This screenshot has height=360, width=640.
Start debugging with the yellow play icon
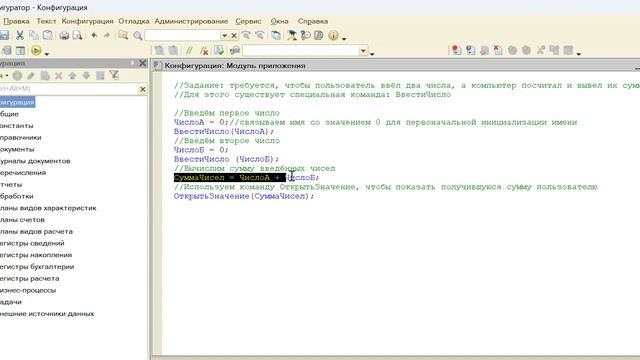point(36,50)
